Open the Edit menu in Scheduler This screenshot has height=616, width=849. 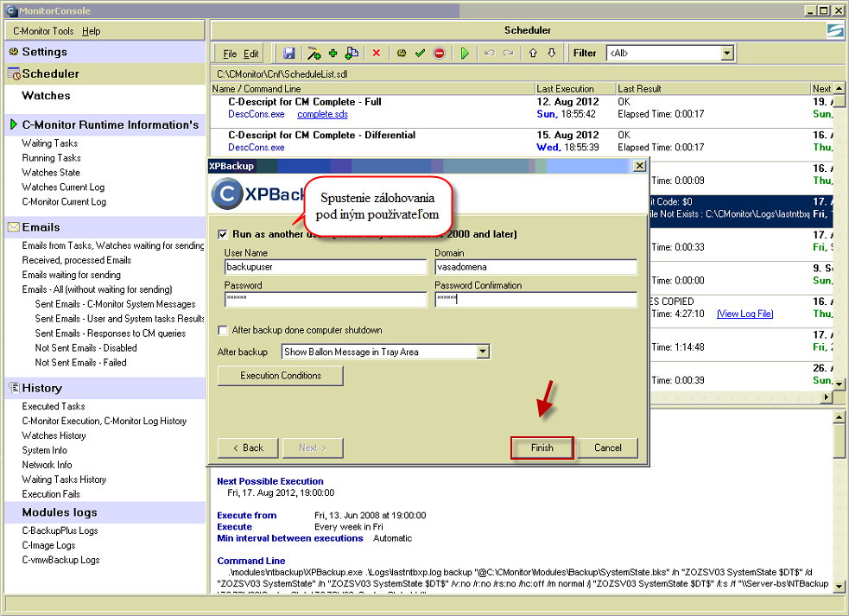pyautogui.click(x=250, y=54)
